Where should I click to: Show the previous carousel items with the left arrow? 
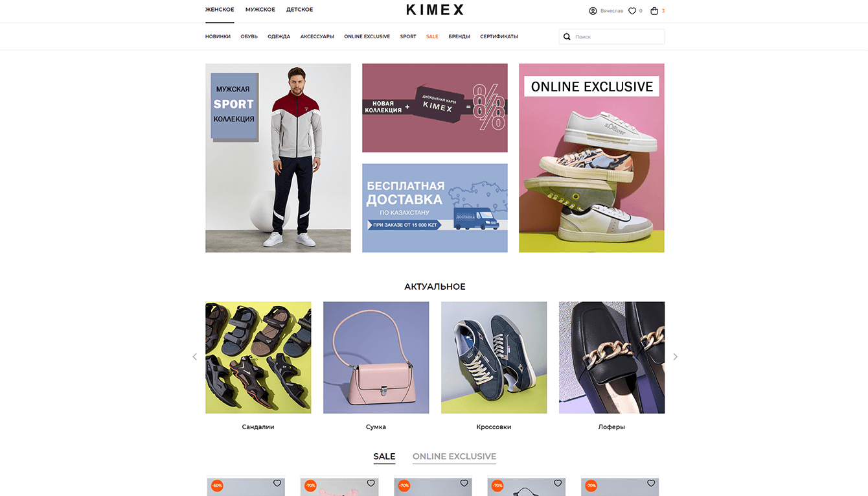pos(194,357)
